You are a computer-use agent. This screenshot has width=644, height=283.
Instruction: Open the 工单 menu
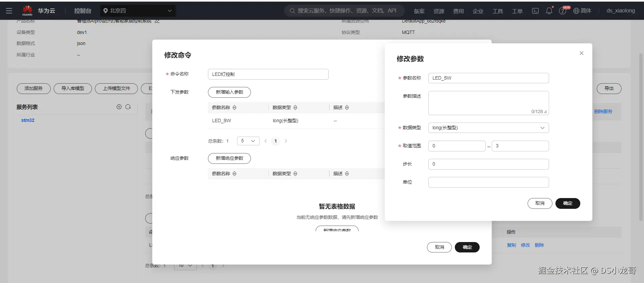click(x=517, y=11)
